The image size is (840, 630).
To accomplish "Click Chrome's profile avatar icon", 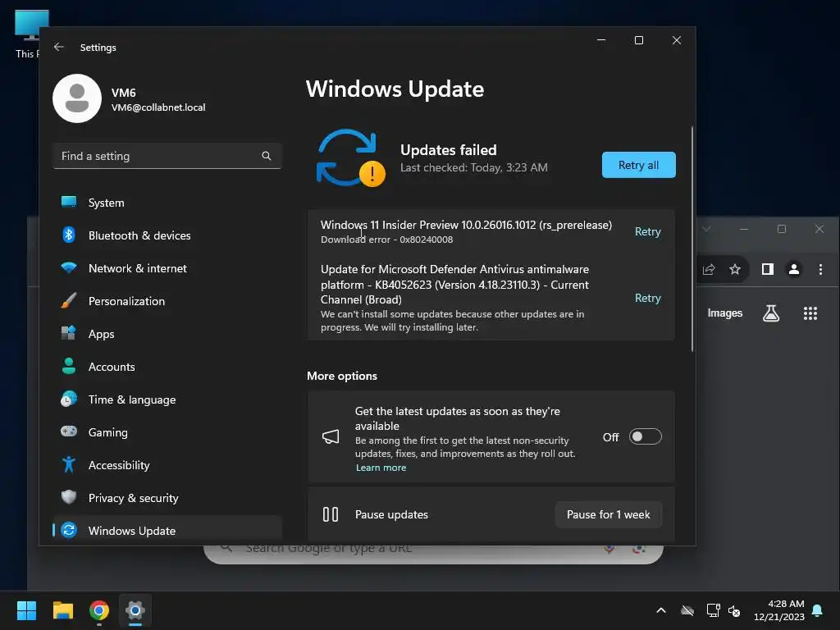I will pyautogui.click(x=794, y=269).
